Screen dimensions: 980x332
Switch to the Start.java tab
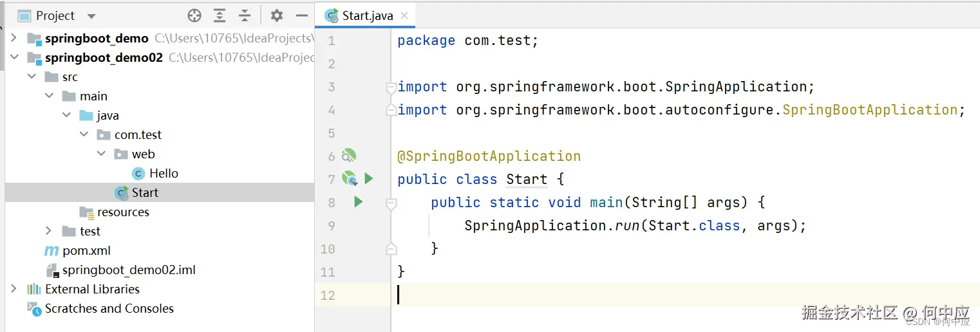click(x=367, y=15)
